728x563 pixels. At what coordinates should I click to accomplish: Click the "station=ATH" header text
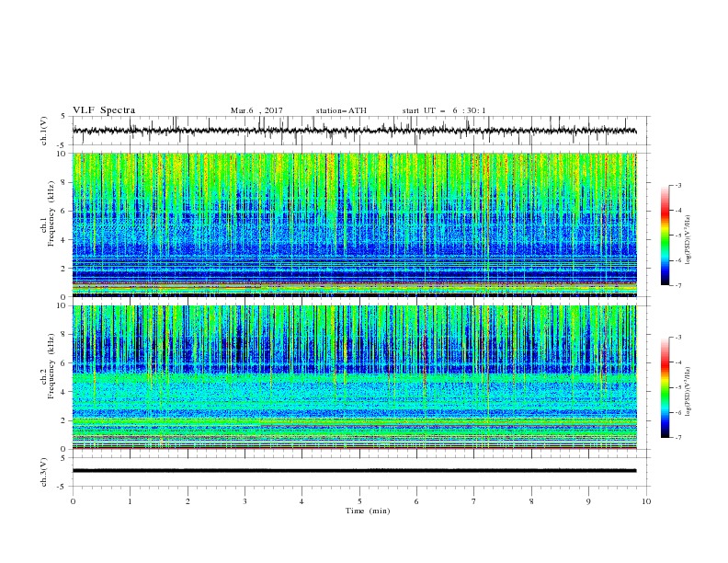341,110
